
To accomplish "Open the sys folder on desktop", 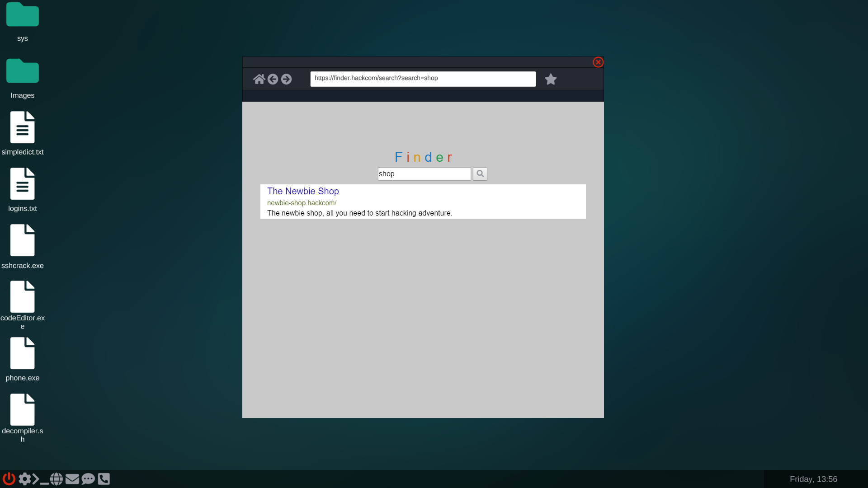I will (x=22, y=15).
